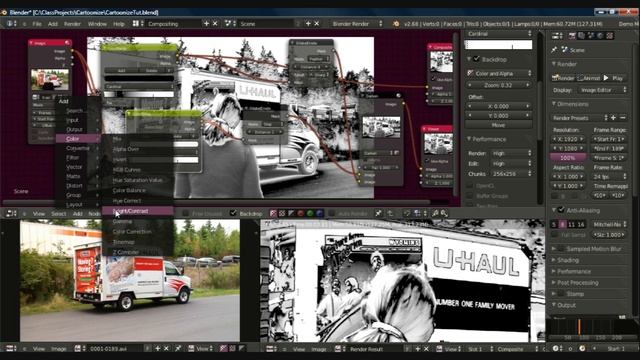640x360 pixels.
Task: Select the blue channel backdrop button
Action: [319, 213]
